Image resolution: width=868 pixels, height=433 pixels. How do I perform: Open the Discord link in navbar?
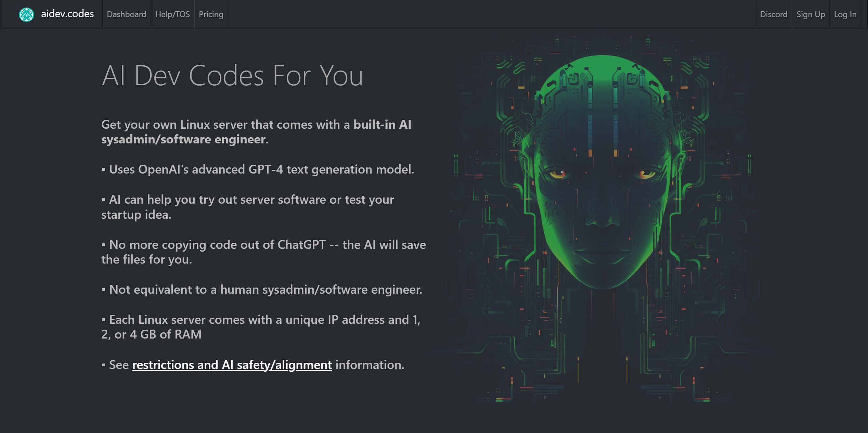point(774,14)
